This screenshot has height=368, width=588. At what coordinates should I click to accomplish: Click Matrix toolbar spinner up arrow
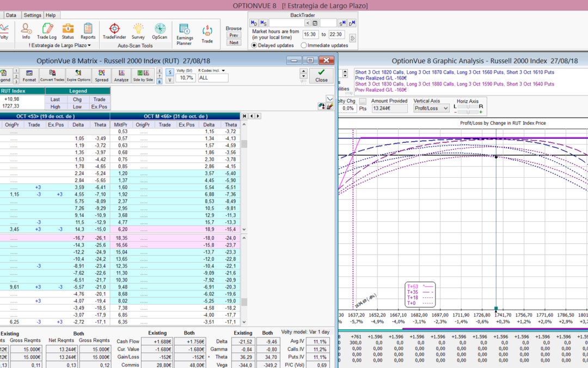coord(304,71)
